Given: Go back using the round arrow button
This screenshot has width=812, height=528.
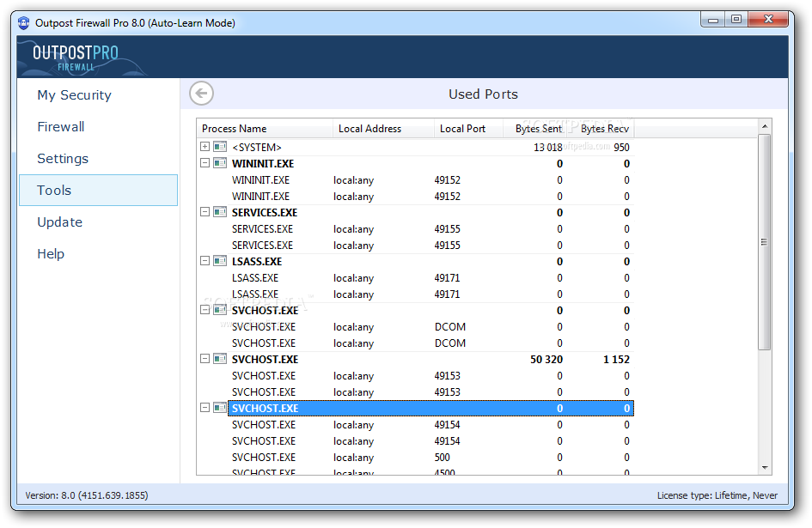Looking at the screenshot, I should click(x=201, y=94).
